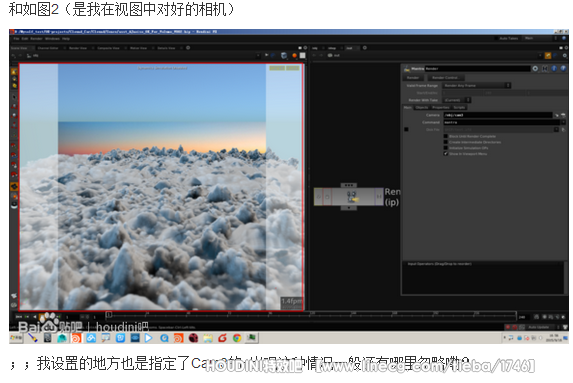
Task: Click the blue help icon in parameter header
Action: click(563, 68)
